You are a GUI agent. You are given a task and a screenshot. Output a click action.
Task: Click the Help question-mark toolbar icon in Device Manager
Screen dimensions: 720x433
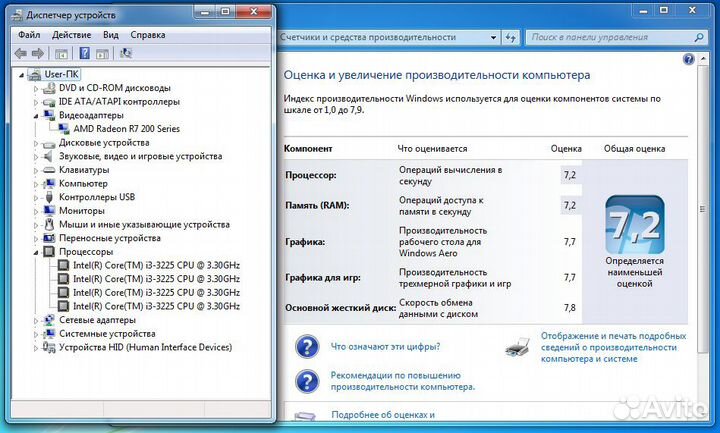(84, 53)
